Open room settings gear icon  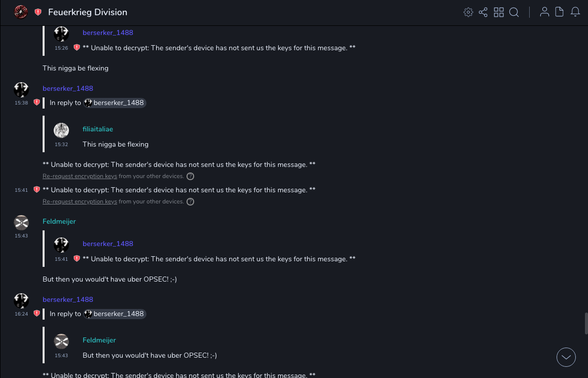pyautogui.click(x=468, y=12)
